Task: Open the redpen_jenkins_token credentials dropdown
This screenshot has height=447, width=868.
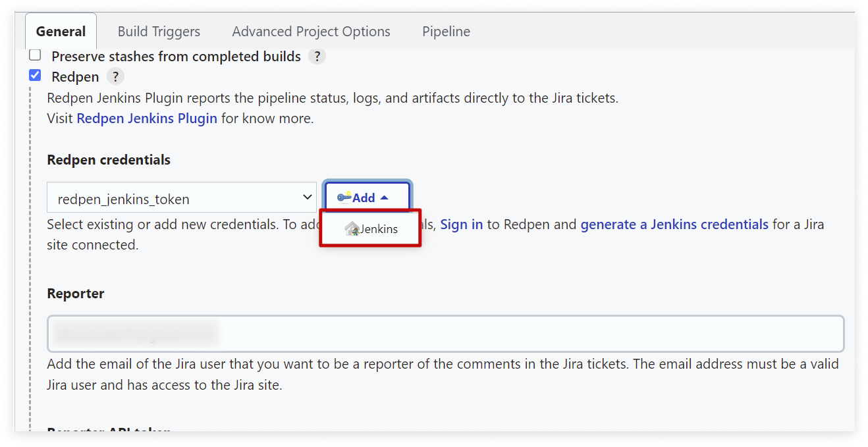Action: [182, 197]
